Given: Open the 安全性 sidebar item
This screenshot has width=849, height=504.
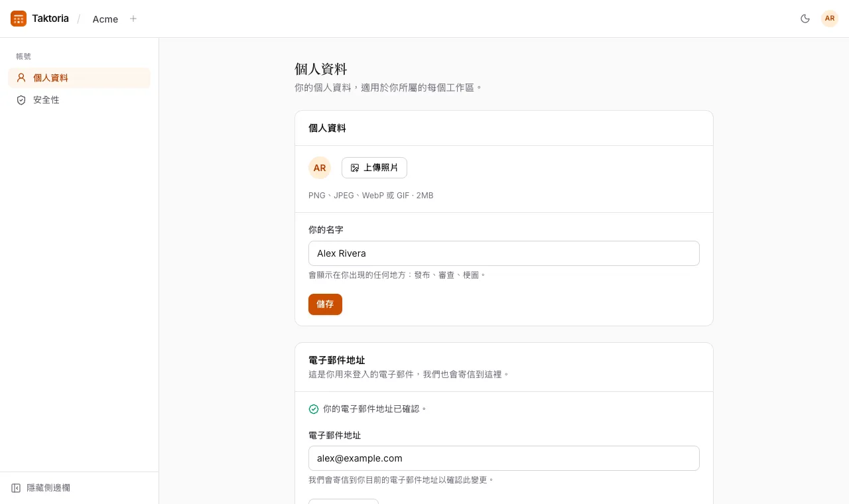Looking at the screenshot, I should (x=79, y=99).
